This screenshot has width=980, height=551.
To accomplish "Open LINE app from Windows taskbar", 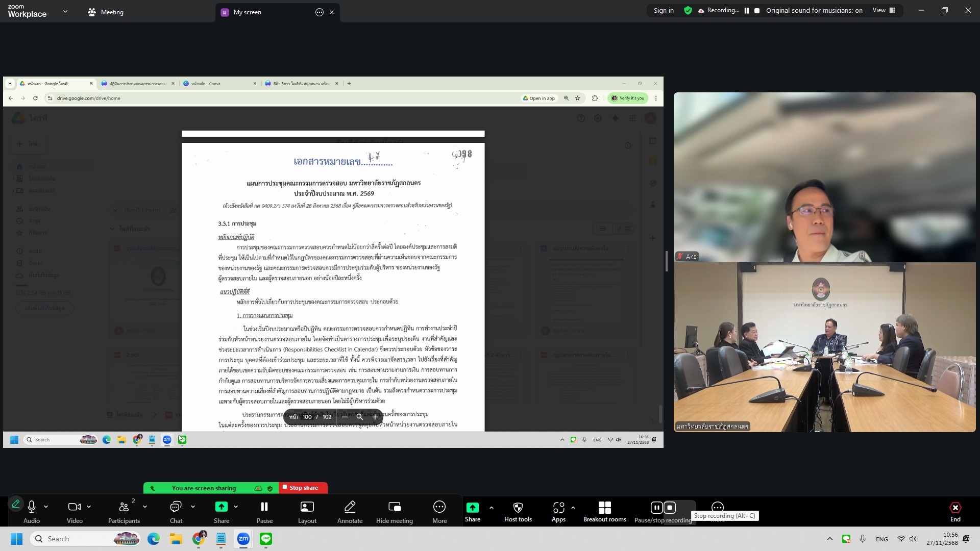I will [x=265, y=539].
